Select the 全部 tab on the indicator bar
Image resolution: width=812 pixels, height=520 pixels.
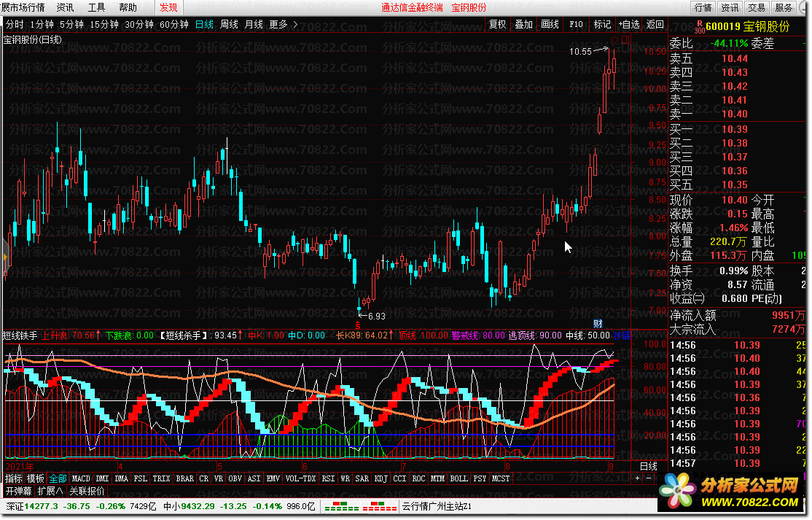point(58,478)
